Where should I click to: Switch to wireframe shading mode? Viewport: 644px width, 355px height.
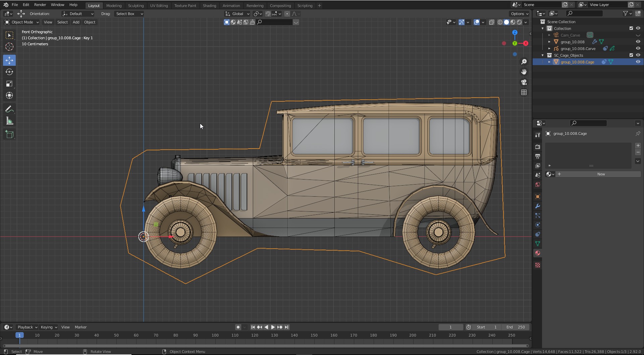coord(500,22)
